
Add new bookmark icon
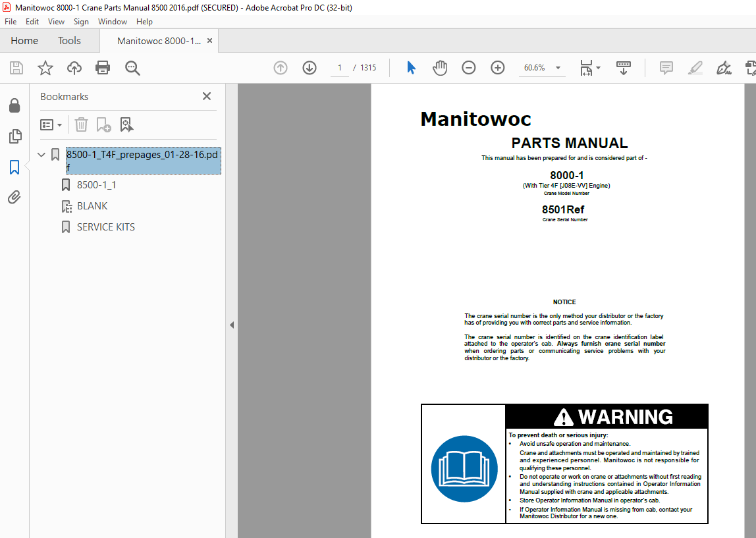pyautogui.click(x=103, y=125)
